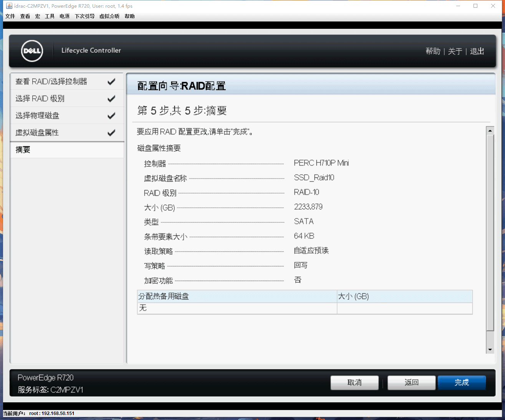
Task: Expand the 电源 menu
Action: pyautogui.click(x=65, y=16)
